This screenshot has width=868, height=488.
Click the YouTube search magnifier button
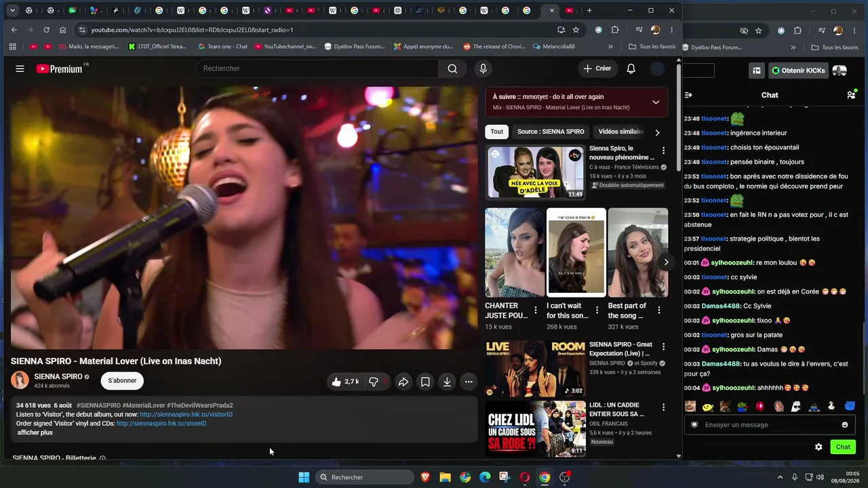tap(452, 68)
